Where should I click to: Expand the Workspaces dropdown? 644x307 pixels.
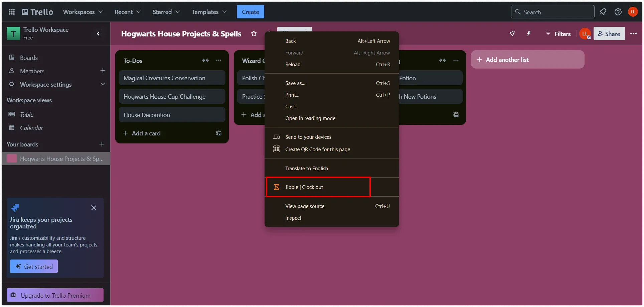83,12
